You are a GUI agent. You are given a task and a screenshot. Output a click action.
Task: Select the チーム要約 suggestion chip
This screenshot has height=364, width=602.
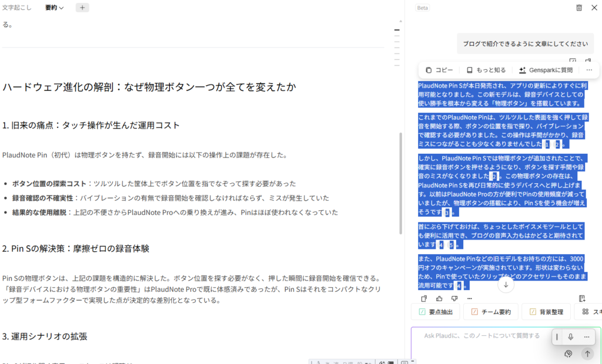[x=490, y=312]
